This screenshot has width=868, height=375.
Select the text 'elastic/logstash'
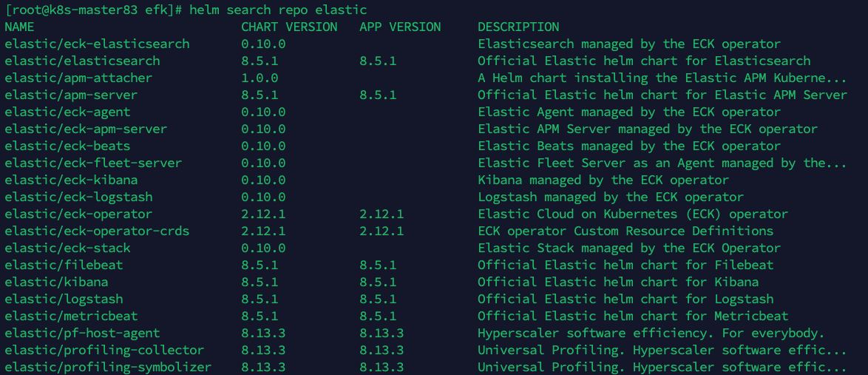click(x=64, y=299)
